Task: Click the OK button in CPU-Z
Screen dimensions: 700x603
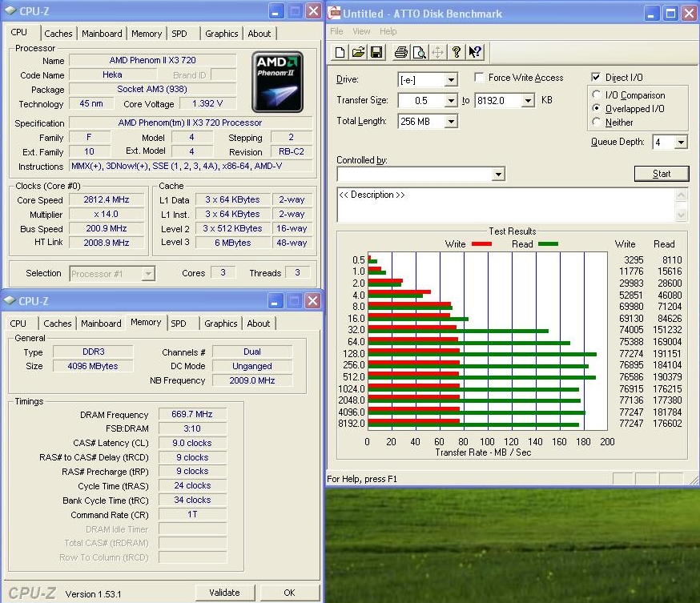Action: tap(289, 593)
